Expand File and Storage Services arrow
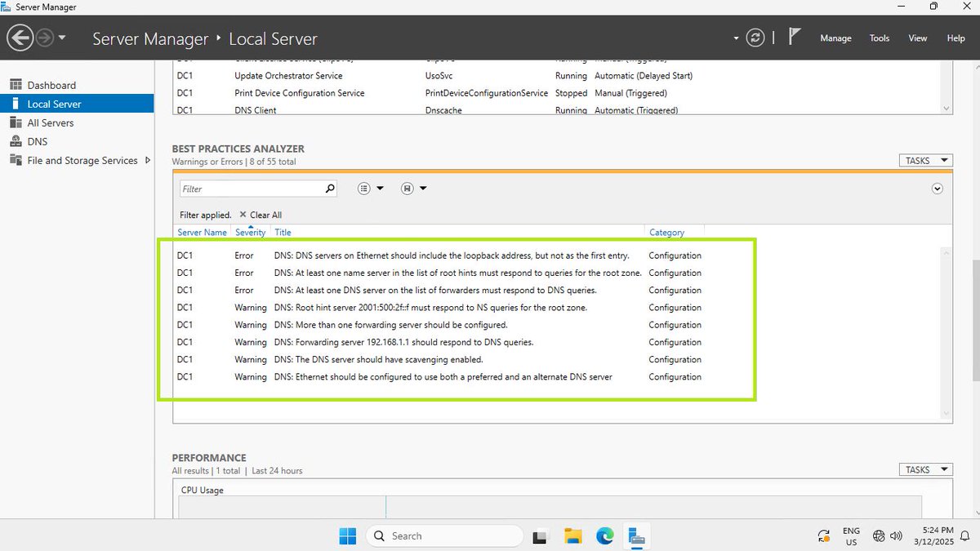This screenshot has height=551, width=980. [x=148, y=160]
